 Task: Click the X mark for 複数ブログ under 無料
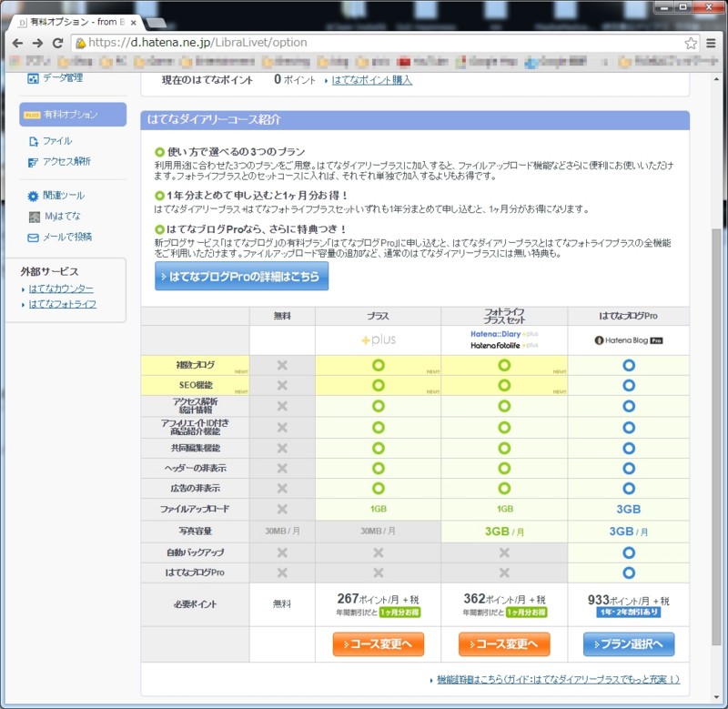point(282,365)
